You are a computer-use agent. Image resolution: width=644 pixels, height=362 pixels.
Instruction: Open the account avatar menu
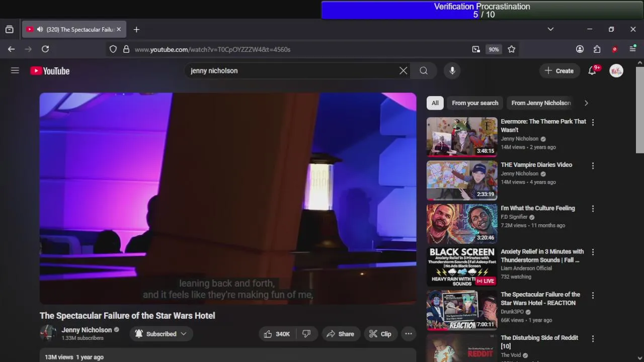[616, 71]
